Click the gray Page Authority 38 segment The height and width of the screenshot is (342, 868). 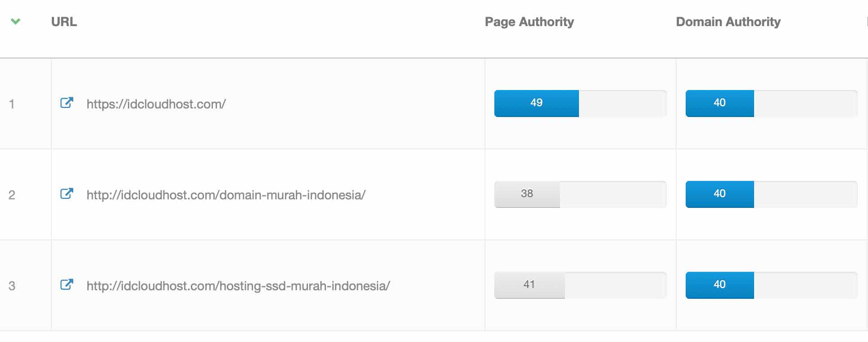pyautogui.click(x=527, y=194)
